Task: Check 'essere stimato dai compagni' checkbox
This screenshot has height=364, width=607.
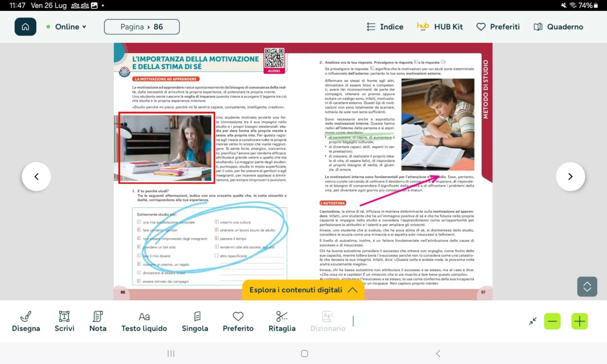Action: click(x=139, y=281)
